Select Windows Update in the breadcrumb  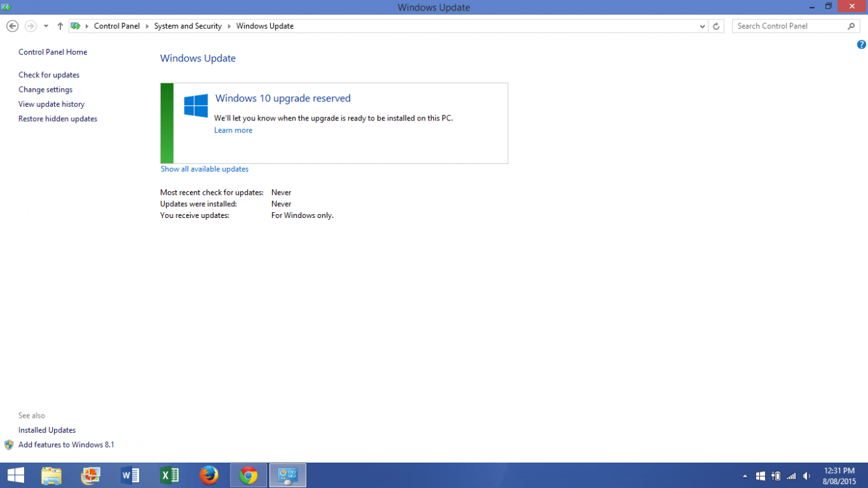click(x=265, y=26)
